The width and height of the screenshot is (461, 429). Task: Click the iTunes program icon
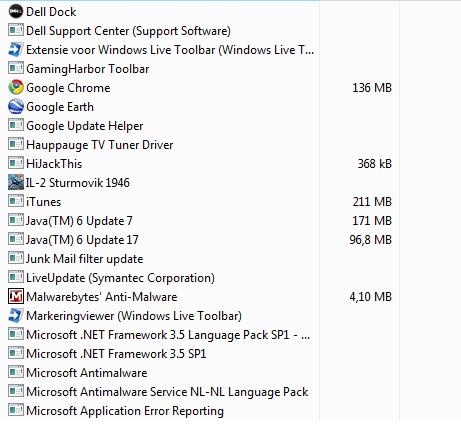tap(16, 202)
